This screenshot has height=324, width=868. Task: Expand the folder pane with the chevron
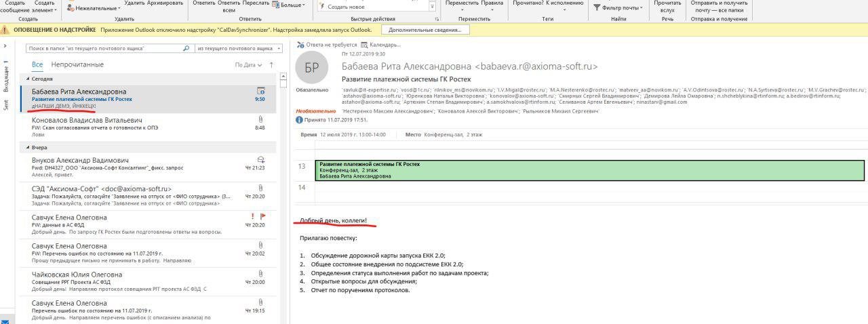pos(5,46)
